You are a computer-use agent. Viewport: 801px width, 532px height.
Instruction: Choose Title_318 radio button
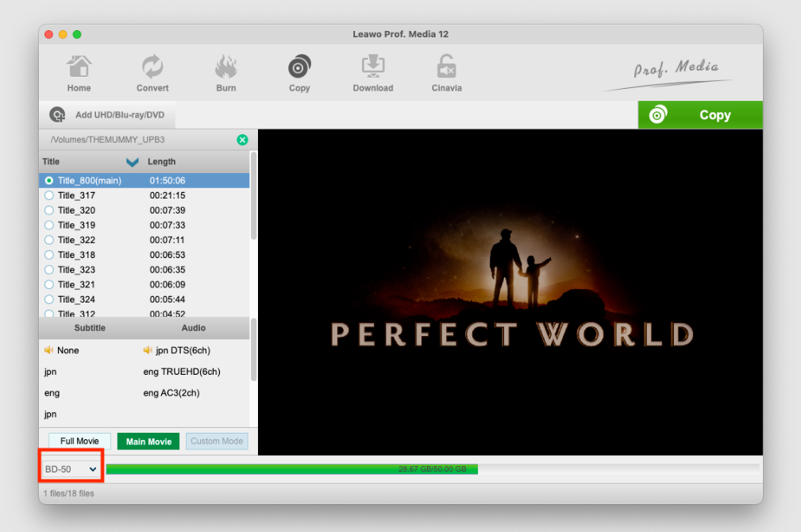click(49, 255)
